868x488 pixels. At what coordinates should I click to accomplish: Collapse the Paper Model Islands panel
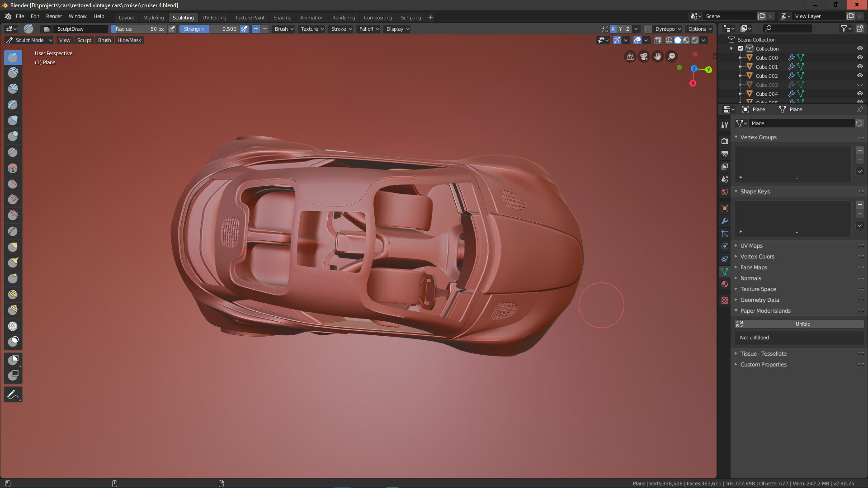[765, 311]
